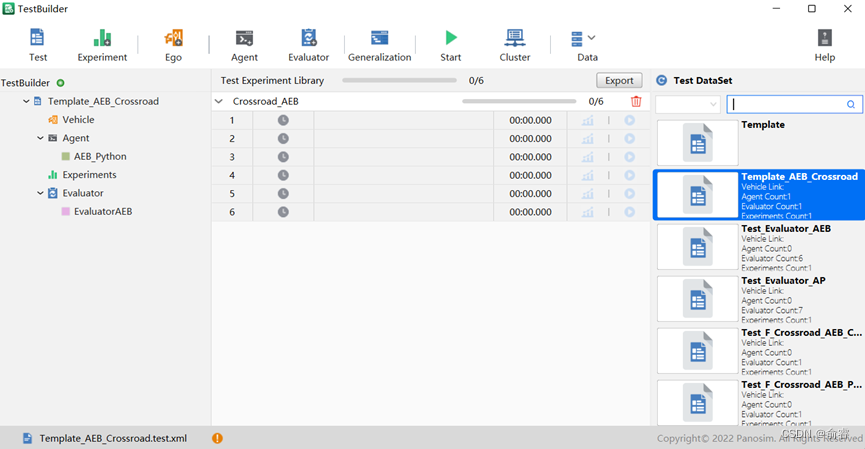
Task: Click the orange warning icon in status bar
Action: pos(217,438)
